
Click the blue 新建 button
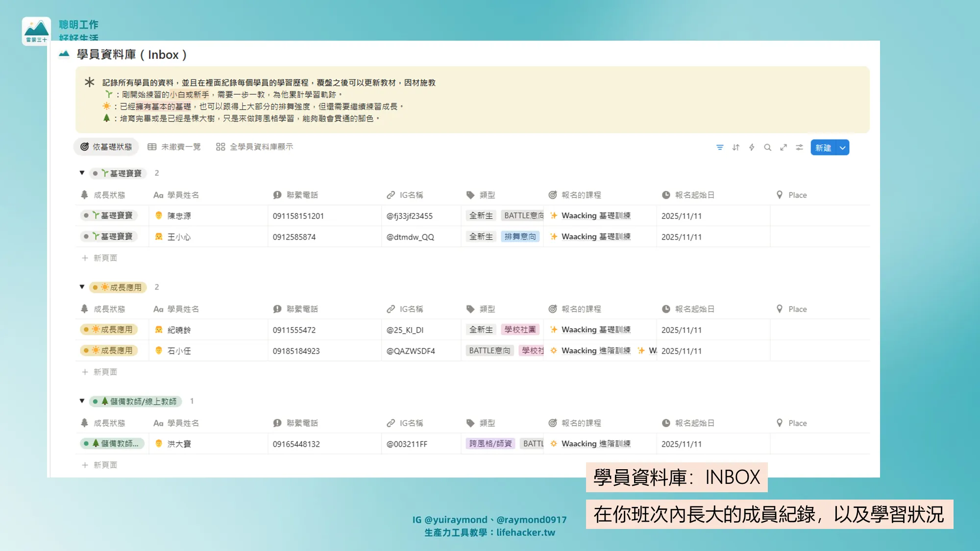pyautogui.click(x=823, y=148)
